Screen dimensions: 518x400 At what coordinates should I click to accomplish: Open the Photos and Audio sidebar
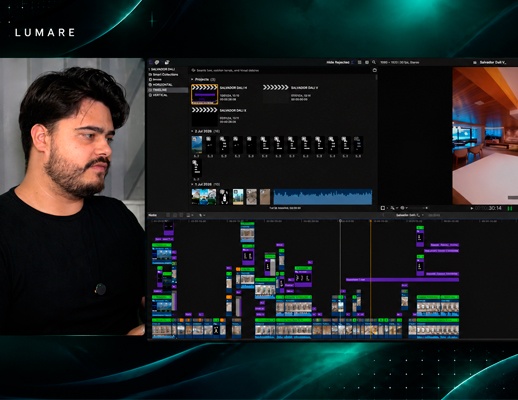click(x=157, y=62)
